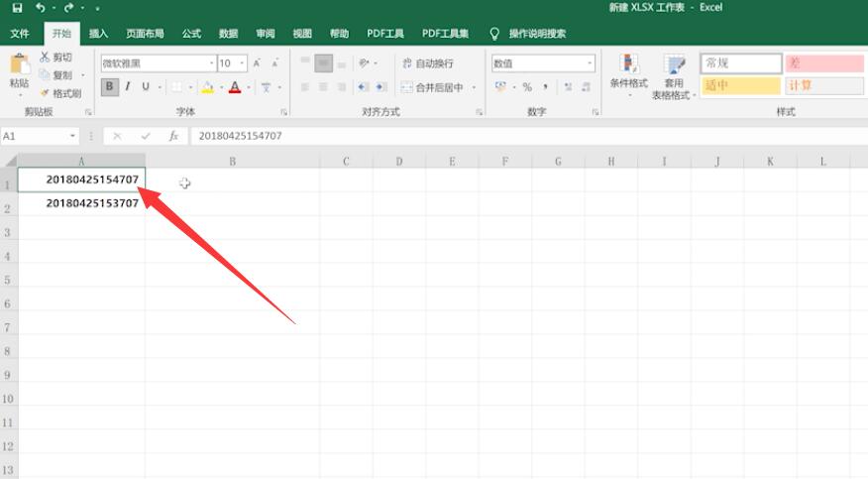
Task: Toggle Center horizontal alignment icon
Action: (x=323, y=87)
